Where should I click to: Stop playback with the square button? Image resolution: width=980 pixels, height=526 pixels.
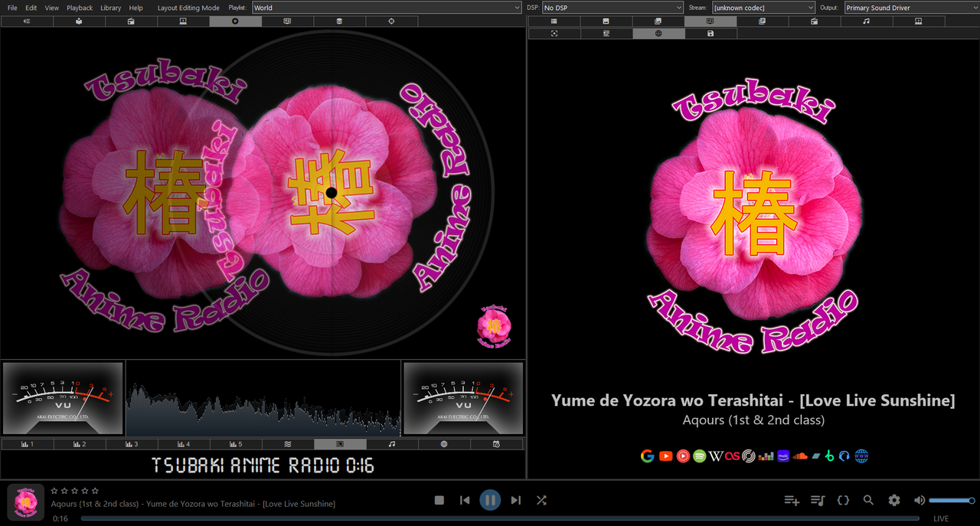(x=439, y=500)
